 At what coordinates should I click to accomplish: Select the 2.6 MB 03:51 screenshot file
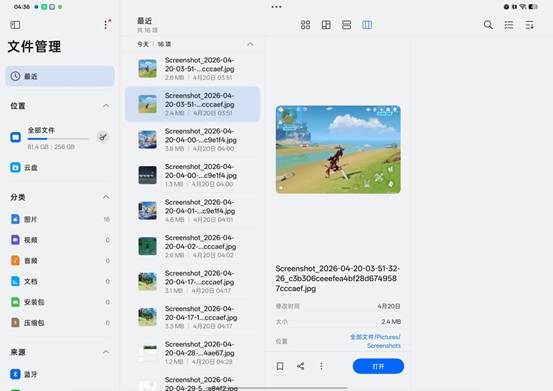(x=193, y=69)
